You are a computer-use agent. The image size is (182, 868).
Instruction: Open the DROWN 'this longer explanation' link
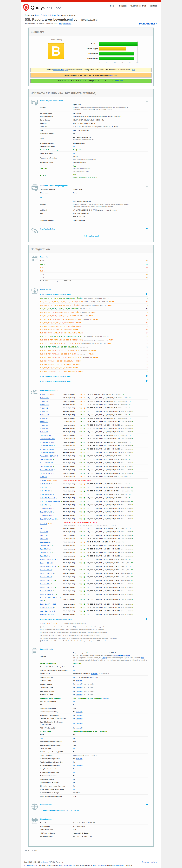(121, 655)
